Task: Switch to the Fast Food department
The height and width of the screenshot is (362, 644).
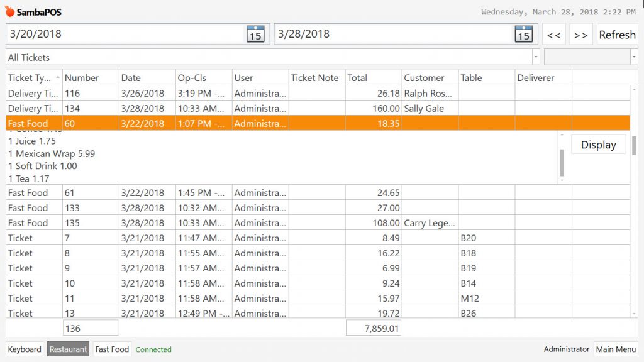Action: 112,349
